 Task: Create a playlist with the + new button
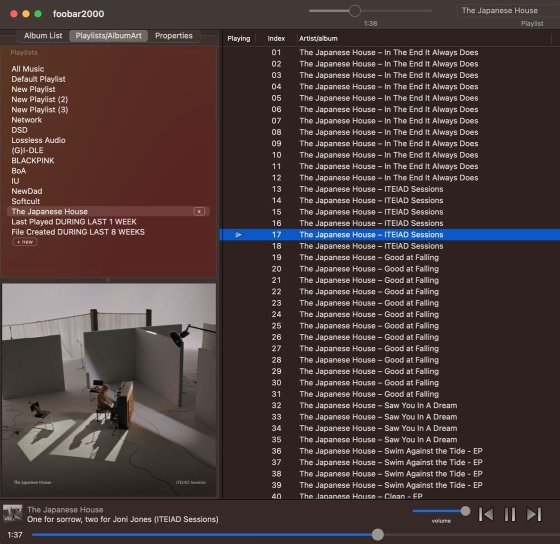(25, 242)
